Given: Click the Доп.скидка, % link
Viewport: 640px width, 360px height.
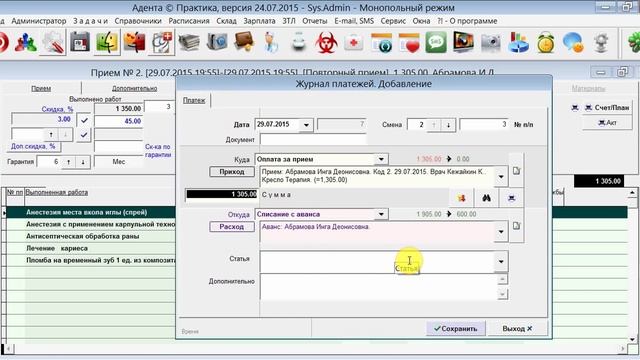Looking at the screenshot, I should tap(33, 146).
